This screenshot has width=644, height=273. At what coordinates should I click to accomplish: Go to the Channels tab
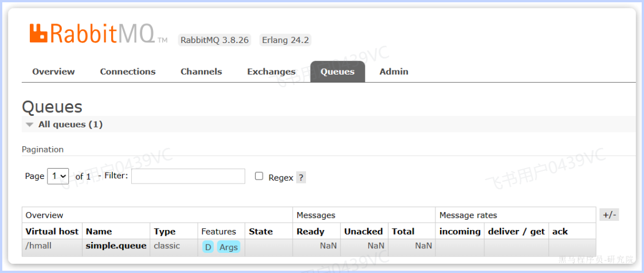[201, 72]
